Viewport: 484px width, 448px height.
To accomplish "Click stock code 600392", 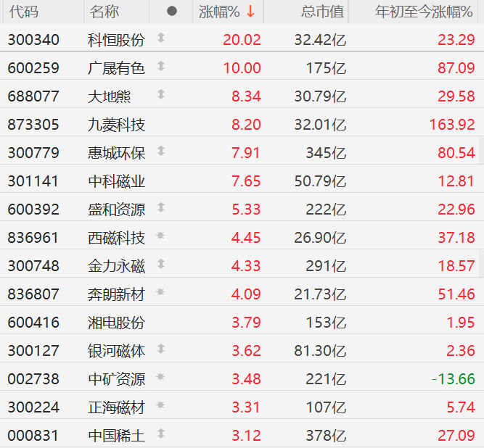I will coord(33,210).
